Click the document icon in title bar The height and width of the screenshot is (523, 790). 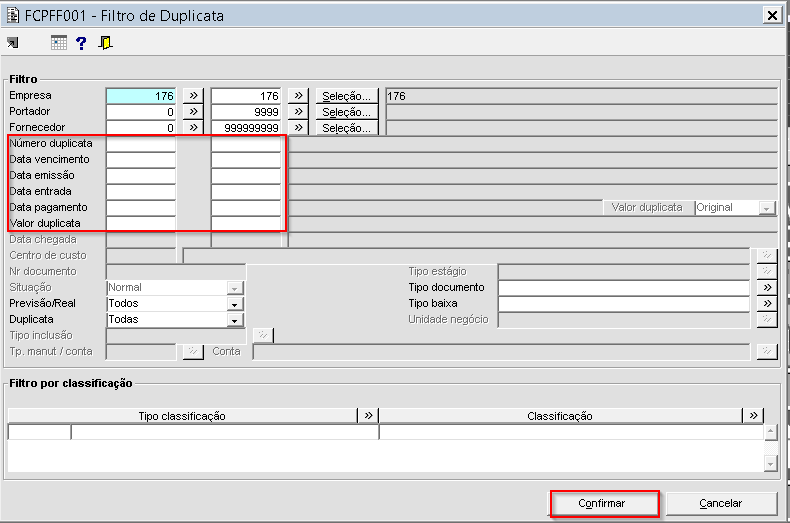pyautogui.click(x=13, y=16)
